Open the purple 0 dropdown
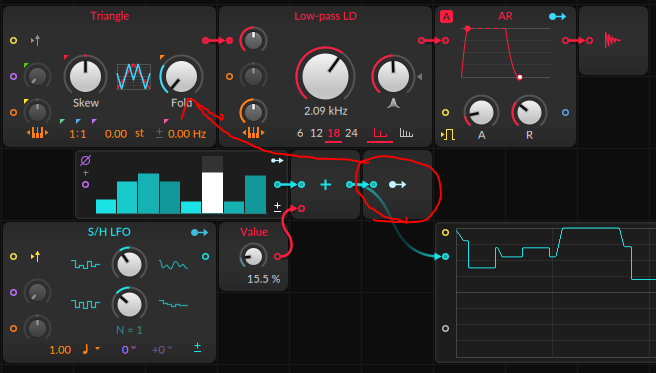Screen dimensions: 656x373 128,350
